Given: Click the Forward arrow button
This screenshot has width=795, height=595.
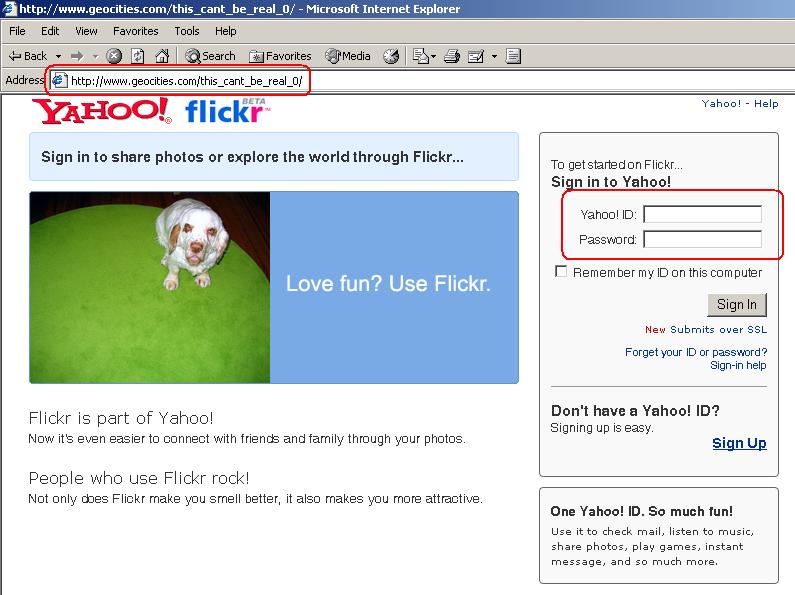Looking at the screenshot, I should 77,56.
